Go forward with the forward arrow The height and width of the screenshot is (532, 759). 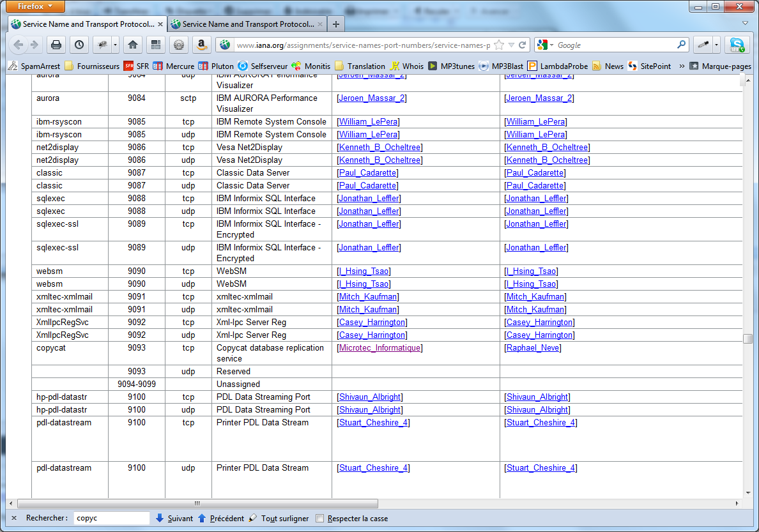[34, 45]
